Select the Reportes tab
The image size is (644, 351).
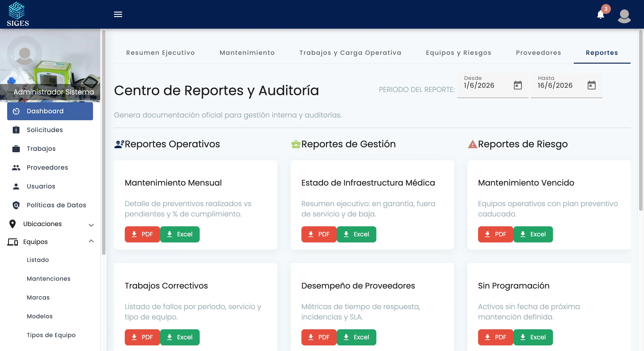point(602,53)
